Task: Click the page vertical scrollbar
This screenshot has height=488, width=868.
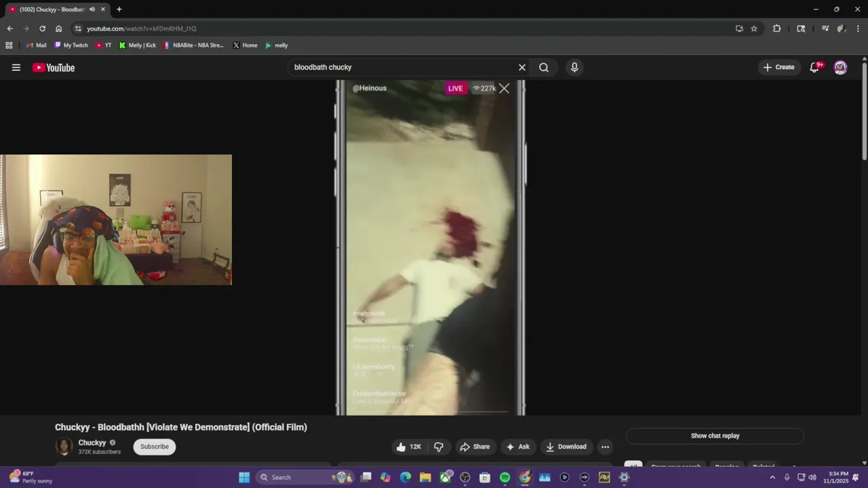Action: (x=864, y=112)
